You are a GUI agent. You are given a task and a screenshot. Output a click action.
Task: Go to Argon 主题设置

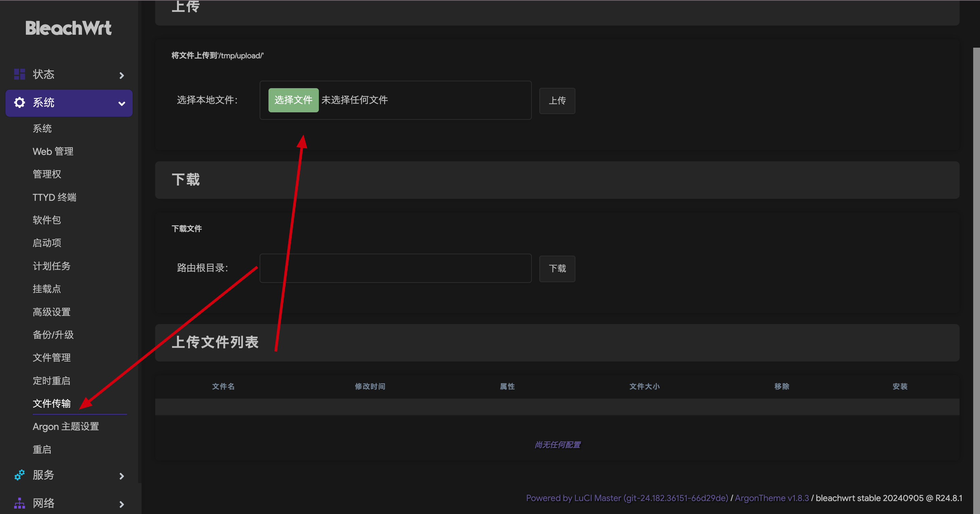(65, 427)
